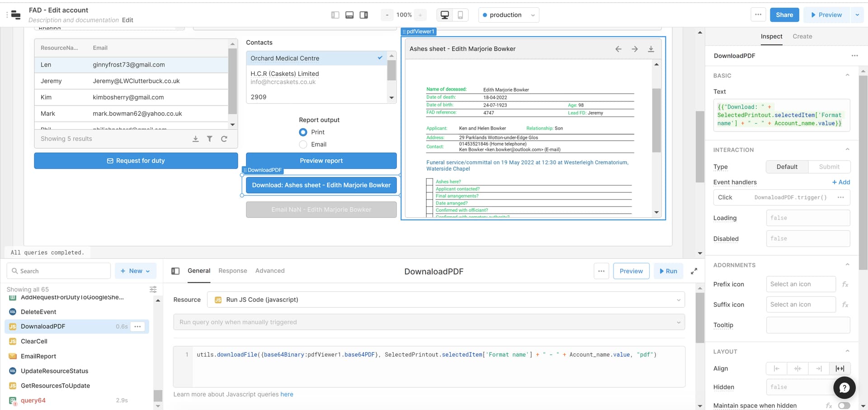Focus the query Search field
The image size is (868, 410).
59,271
